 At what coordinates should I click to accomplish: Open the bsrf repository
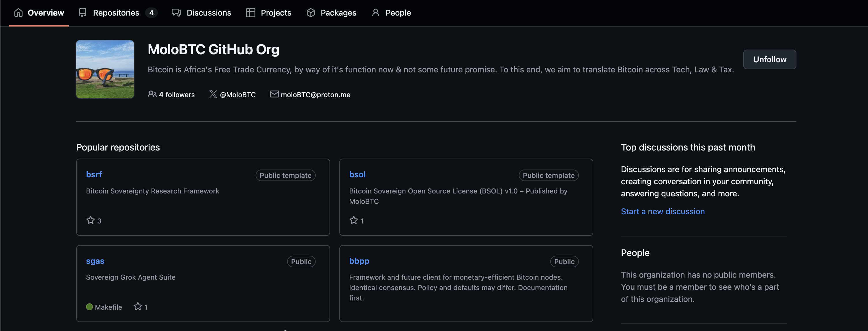[94, 174]
